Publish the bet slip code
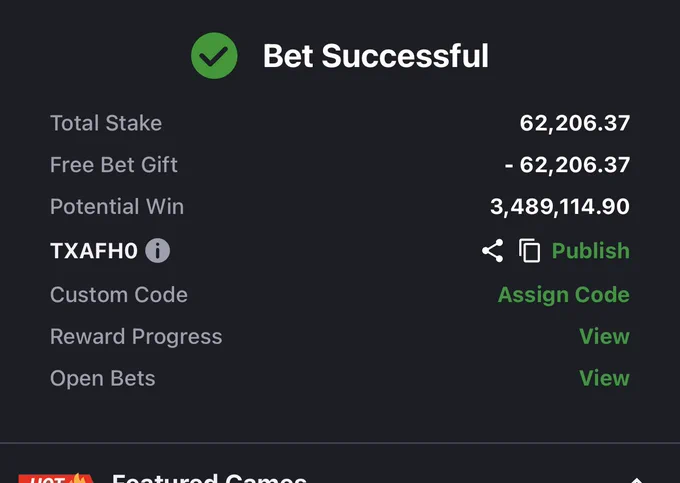Screen dimensions: 680x483 point(591,251)
